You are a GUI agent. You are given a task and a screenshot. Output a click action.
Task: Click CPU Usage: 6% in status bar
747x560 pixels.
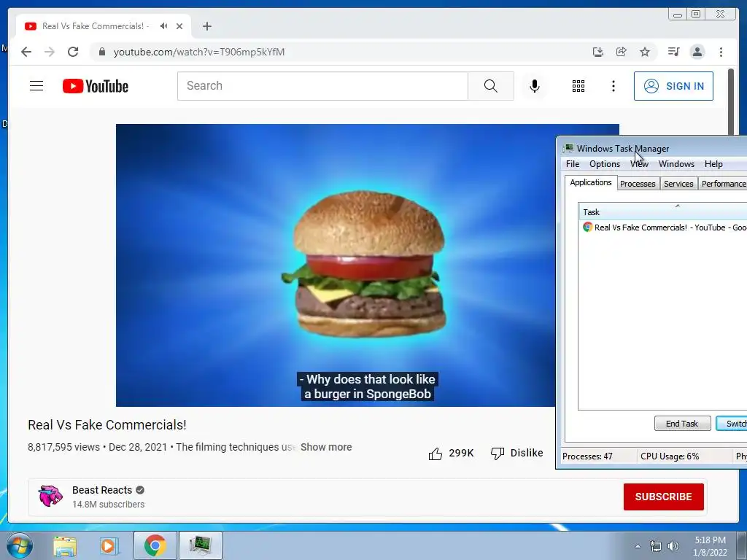[x=670, y=456]
